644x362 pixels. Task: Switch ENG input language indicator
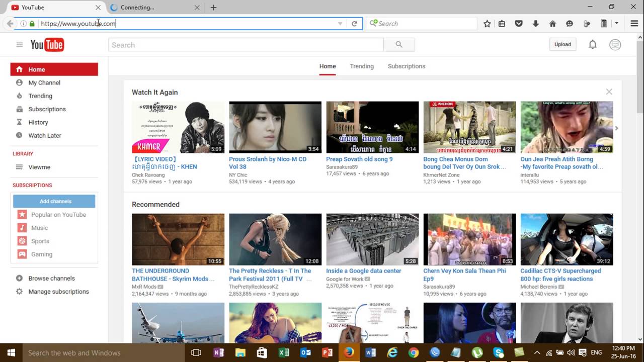coord(596,352)
